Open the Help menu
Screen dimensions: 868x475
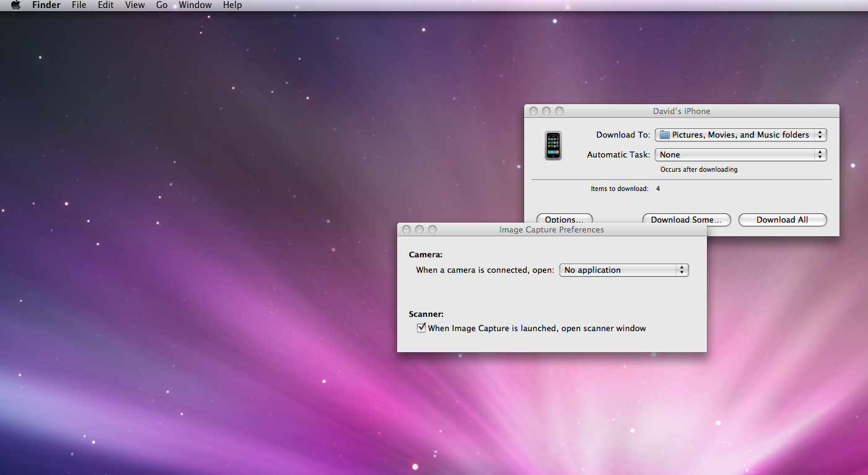[232, 5]
